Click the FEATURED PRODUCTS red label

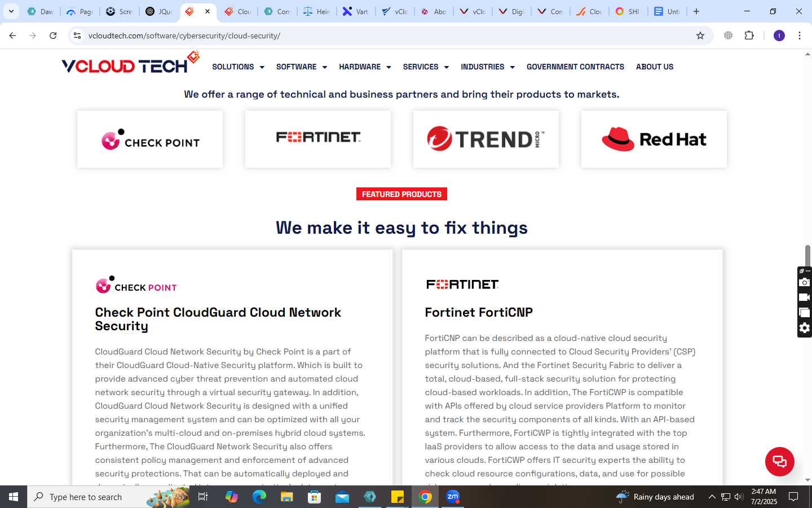tap(401, 194)
